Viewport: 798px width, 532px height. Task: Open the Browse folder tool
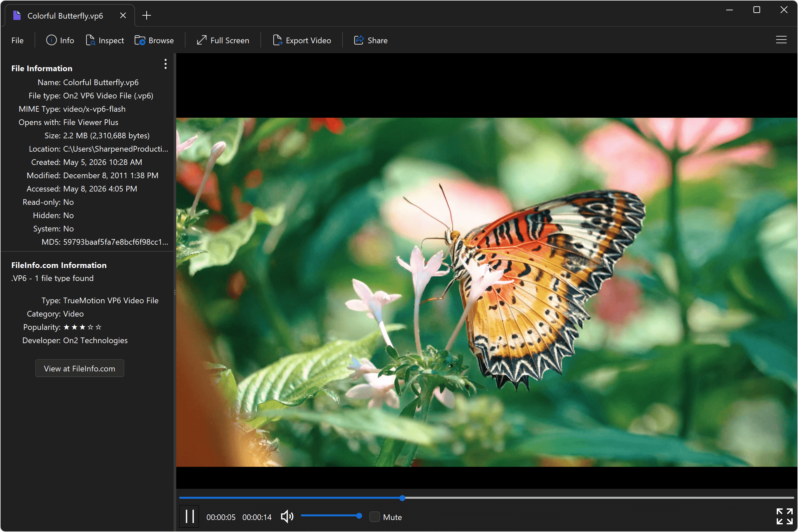click(154, 40)
